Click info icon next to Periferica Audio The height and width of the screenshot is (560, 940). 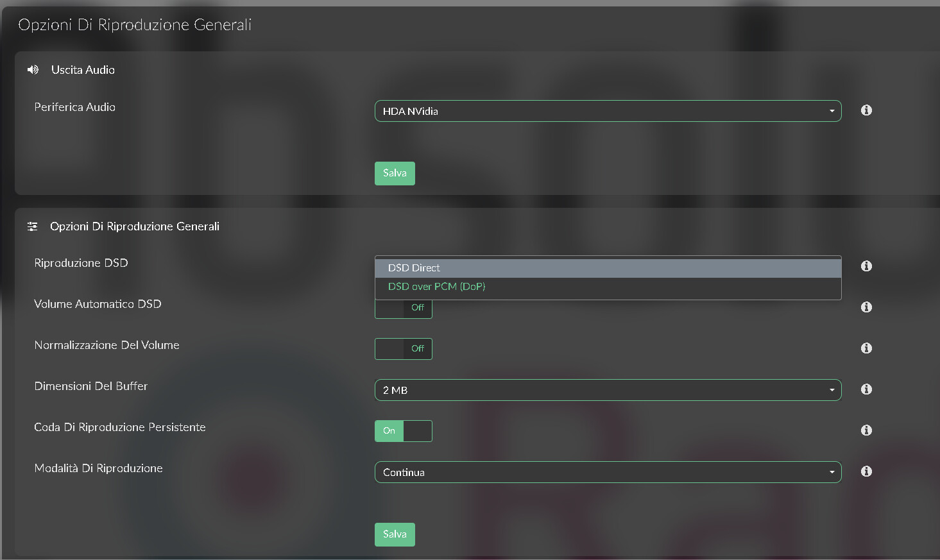click(866, 110)
